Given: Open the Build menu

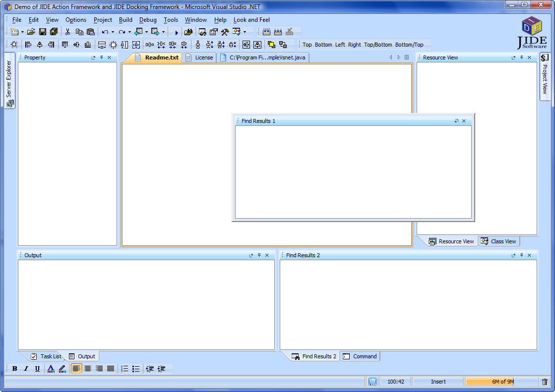Looking at the screenshot, I should coord(125,20).
